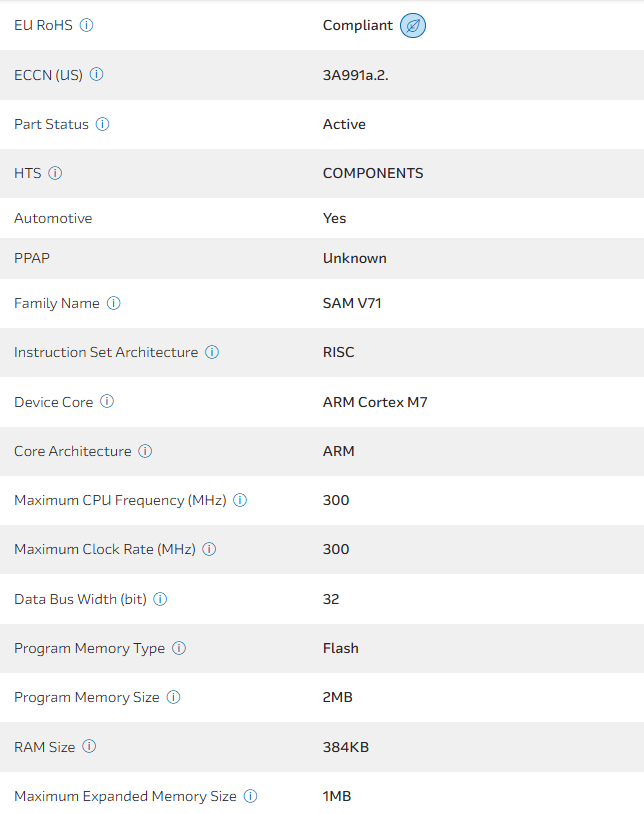Image resolution: width=644 pixels, height=814 pixels.
Task: Show Maximum Clock Rate info icon
Action: (x=209, y=549)
